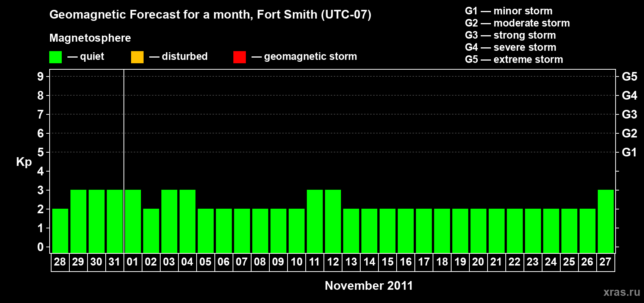Click date label 30 on the axis

click(96, 262)
